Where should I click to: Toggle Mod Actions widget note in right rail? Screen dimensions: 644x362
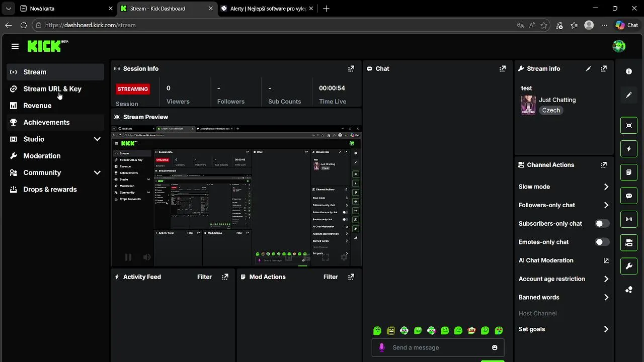629,172
